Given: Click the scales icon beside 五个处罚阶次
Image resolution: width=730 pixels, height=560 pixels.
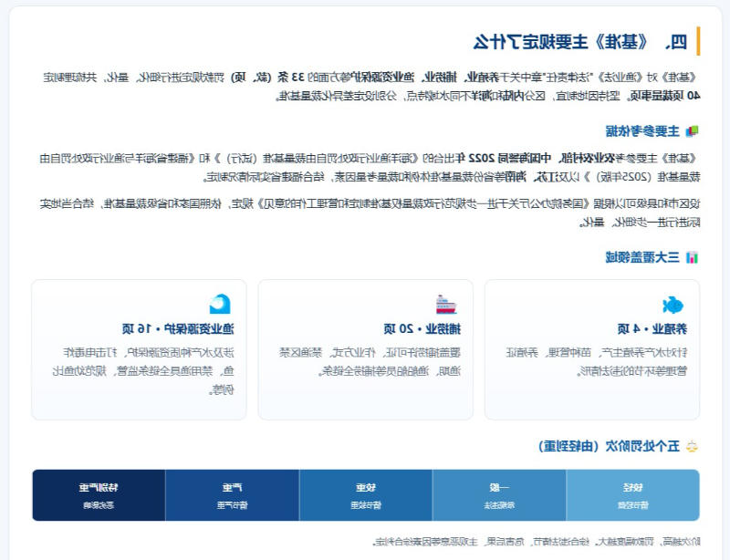Looking at the screenshot, I should (x=693, y=447).
